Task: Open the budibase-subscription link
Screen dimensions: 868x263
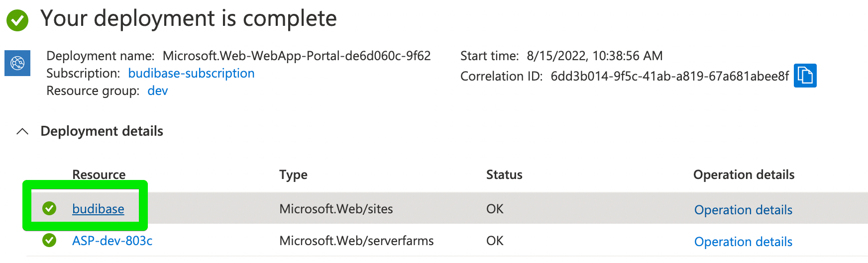Action: (191, 74)
